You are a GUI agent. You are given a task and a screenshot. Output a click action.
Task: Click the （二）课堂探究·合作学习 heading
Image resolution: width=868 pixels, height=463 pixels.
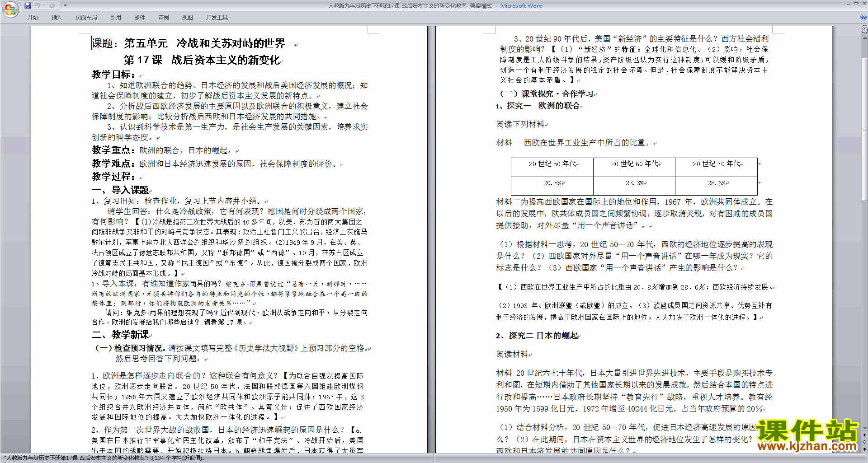[x=545, y=94]
